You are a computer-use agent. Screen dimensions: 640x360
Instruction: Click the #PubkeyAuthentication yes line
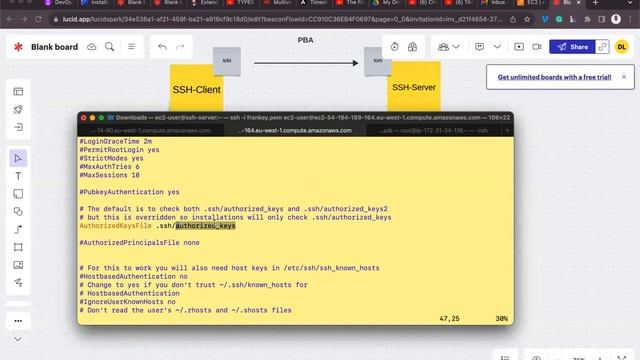[x=129, y=192]
